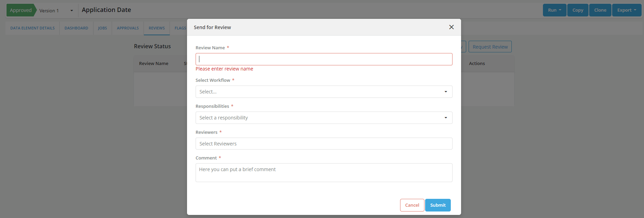Go to the Jobs tab
644x218 pixels.
pos(102,28)
